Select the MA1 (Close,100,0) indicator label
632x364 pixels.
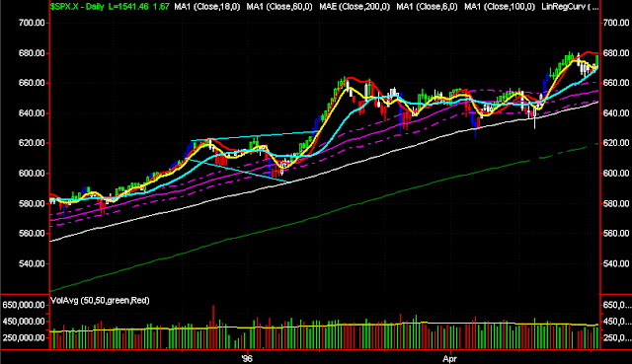500,7
